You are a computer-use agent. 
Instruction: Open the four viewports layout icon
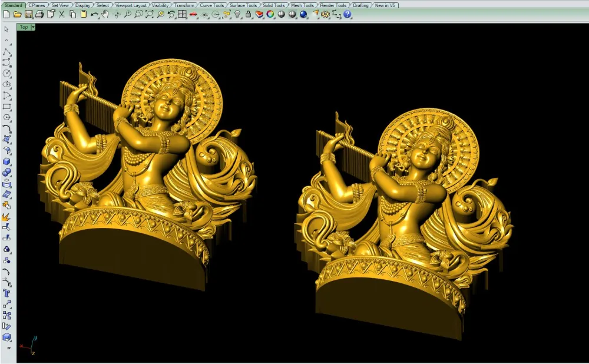point(182,14)
